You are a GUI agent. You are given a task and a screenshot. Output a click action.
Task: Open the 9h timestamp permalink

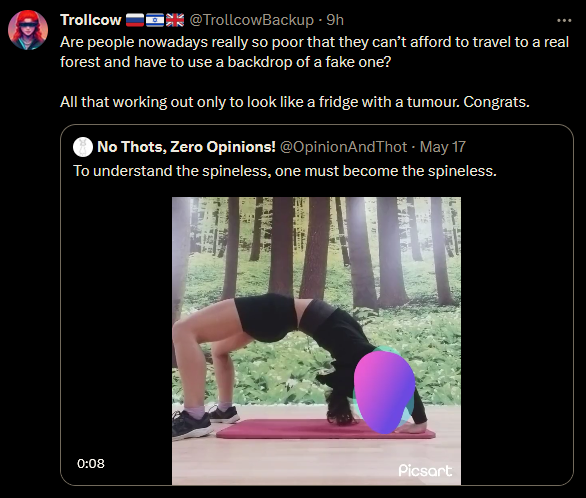(335, 20)
